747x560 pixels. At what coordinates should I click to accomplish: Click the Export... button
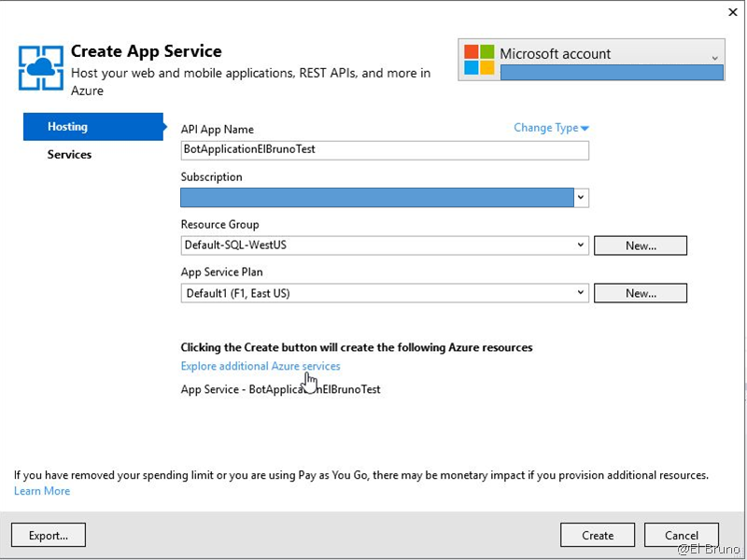[x=49, y=536]
